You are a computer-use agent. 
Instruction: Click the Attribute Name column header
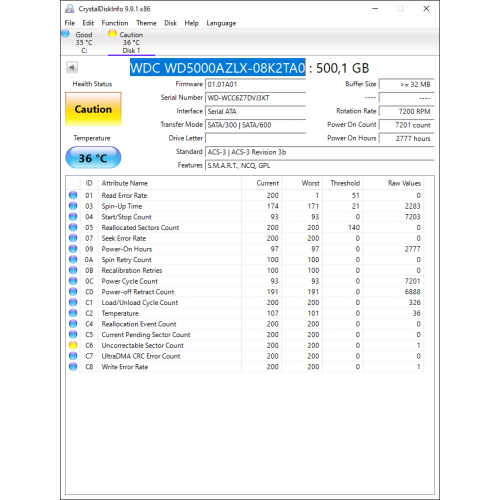[170, 183]
